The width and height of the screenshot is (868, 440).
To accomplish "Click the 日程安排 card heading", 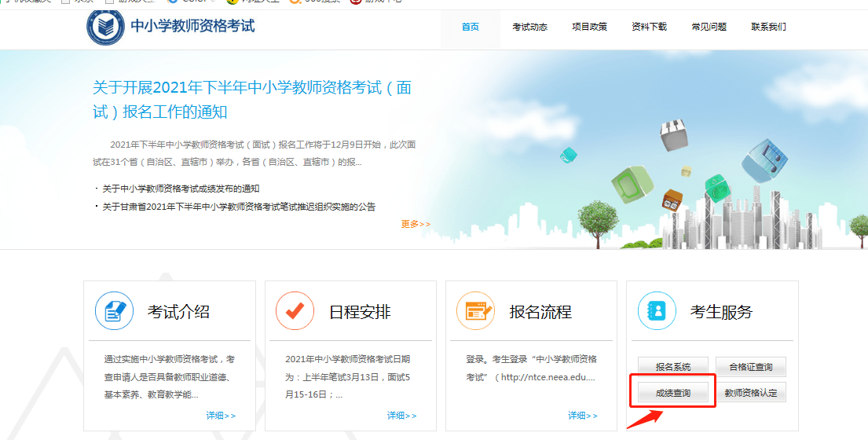I will point(360,312).
